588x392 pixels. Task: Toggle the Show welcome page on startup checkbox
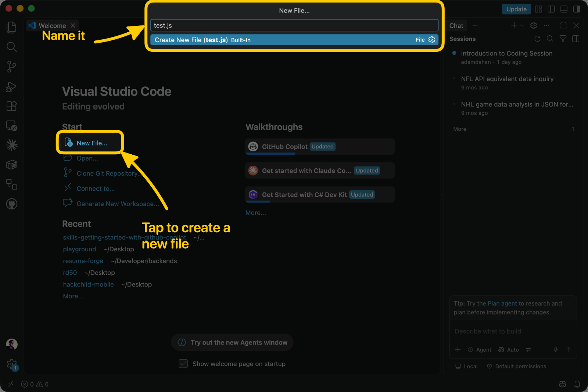[x=183, y=364]
